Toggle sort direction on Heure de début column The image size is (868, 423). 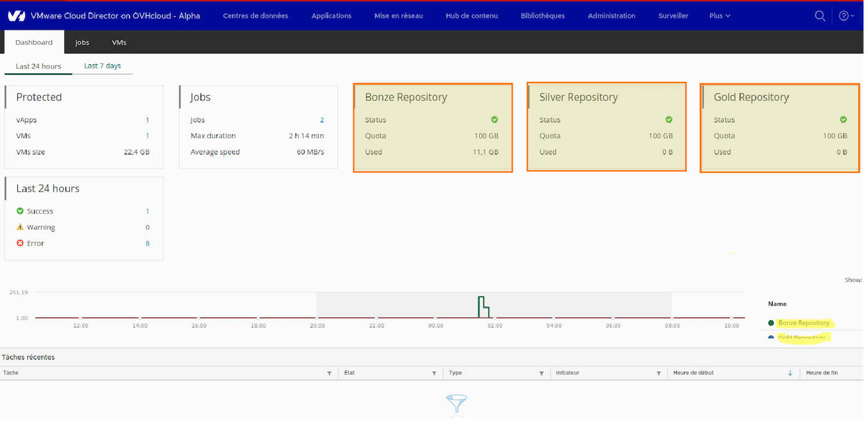(x=789, y=373)
